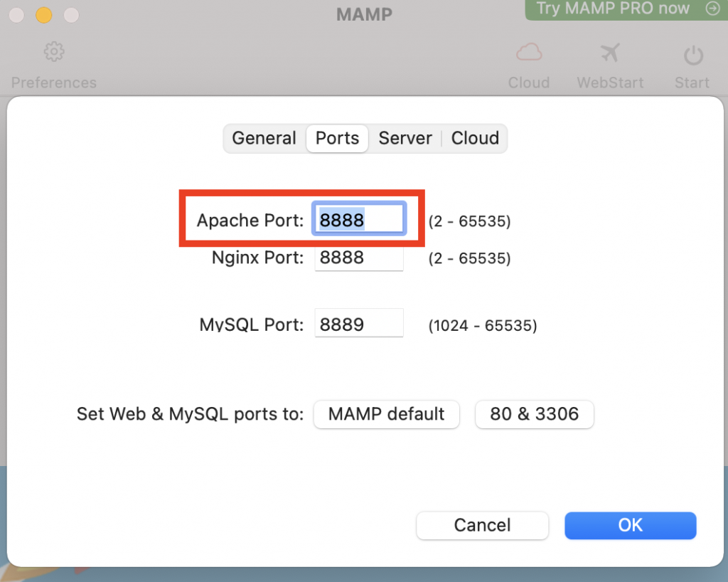Switch to the General tab
This screenshot has height=582, width=728.
(264, 138)
